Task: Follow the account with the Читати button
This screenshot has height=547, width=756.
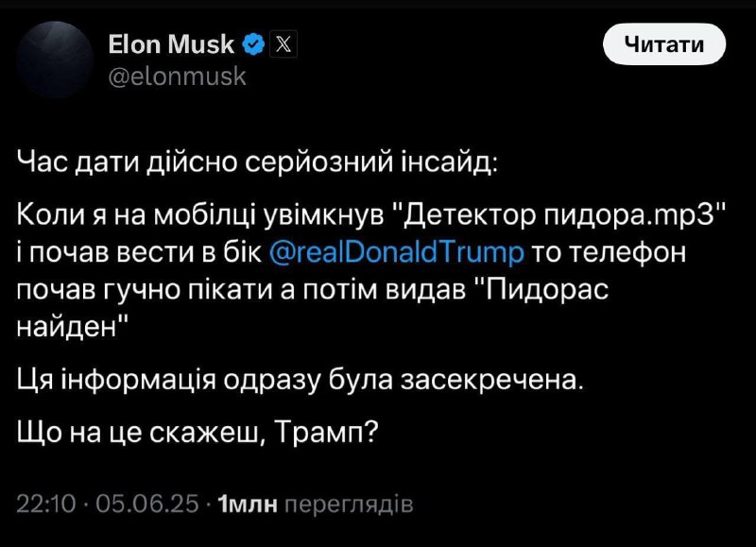Action: tap(664, 43)
